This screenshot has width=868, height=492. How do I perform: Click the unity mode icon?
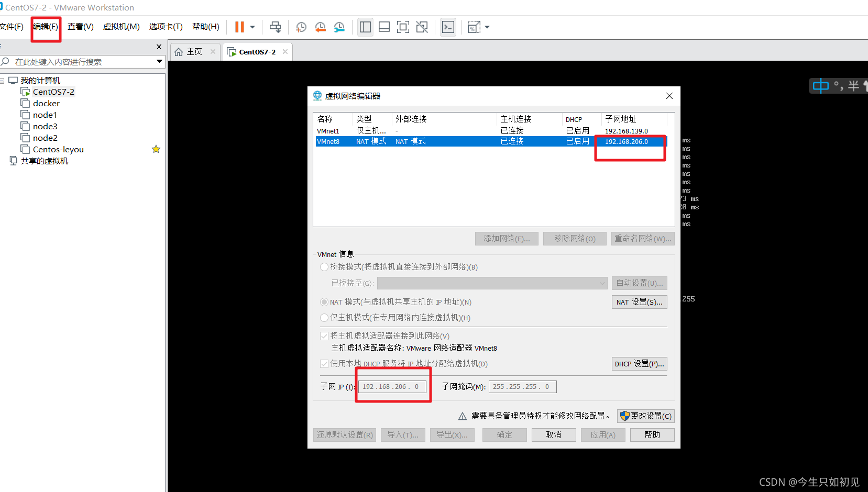(422, 27)
